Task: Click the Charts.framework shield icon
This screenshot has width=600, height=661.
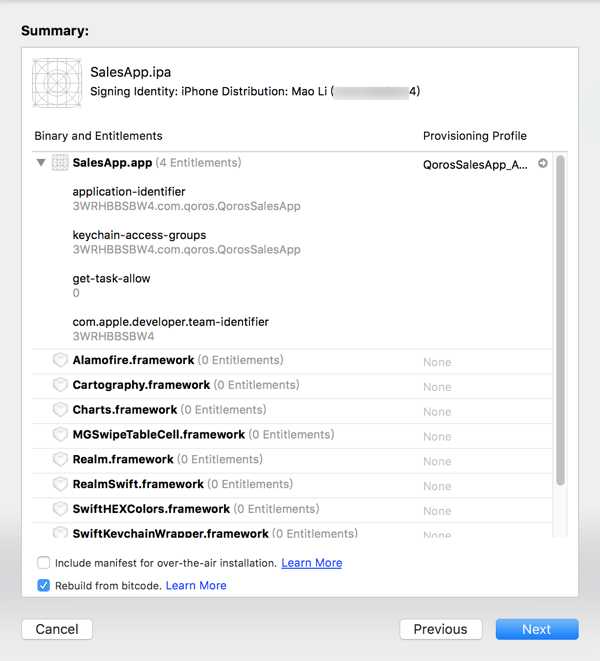Action: [x=60, y=410]
